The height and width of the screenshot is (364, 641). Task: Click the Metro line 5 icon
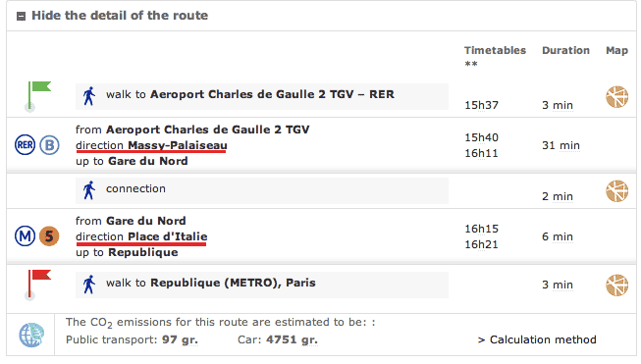(49, 236)
